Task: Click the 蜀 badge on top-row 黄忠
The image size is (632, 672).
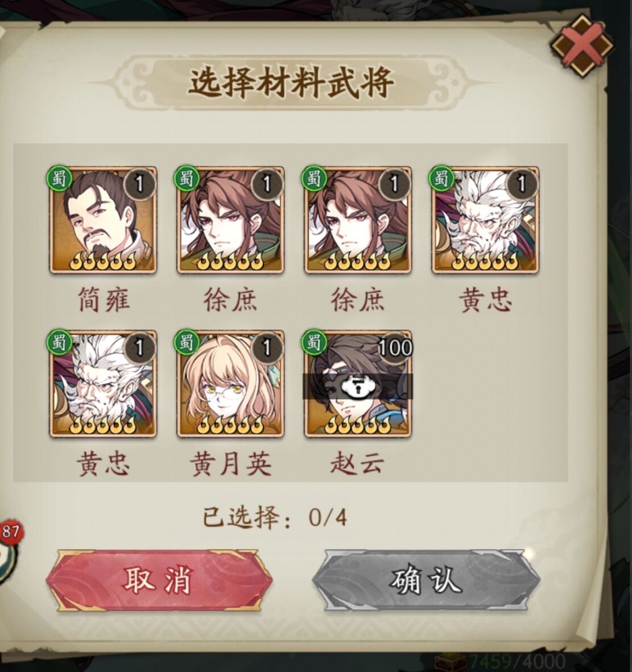Action: pyautogui.click(x=441, y=178)
